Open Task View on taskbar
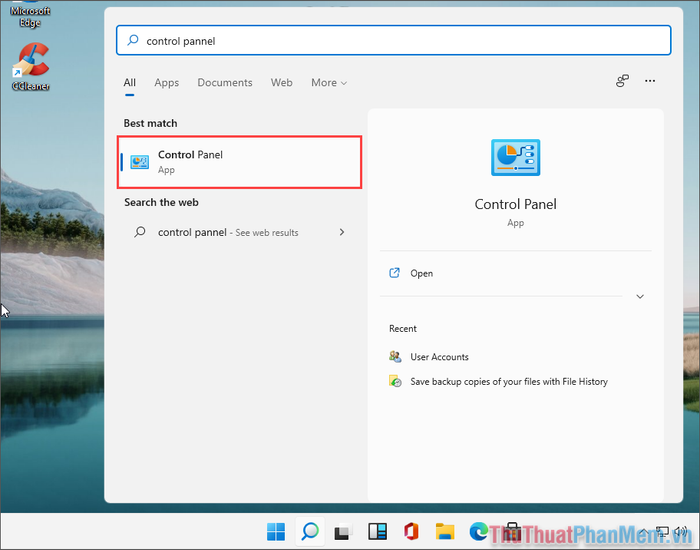The height and width of the screenshot is (550, 700). (x=343, y=532)
